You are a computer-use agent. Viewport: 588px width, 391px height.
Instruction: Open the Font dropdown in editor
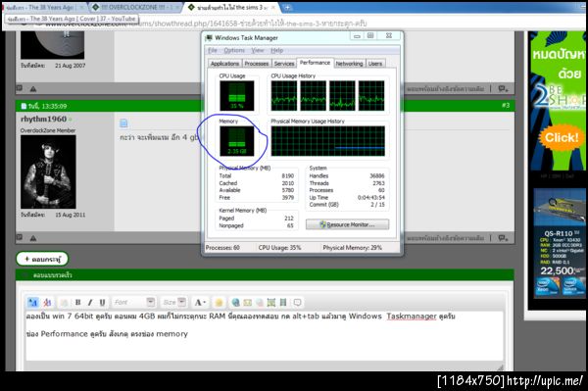(x=134, y=302)
